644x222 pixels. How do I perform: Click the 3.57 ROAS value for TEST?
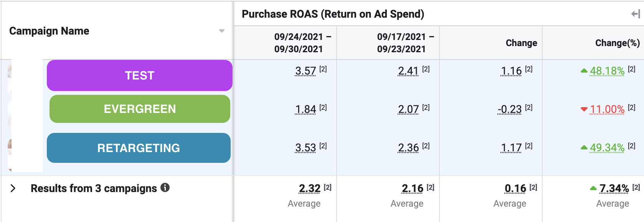pyautogui.click(x=305, y=71)
